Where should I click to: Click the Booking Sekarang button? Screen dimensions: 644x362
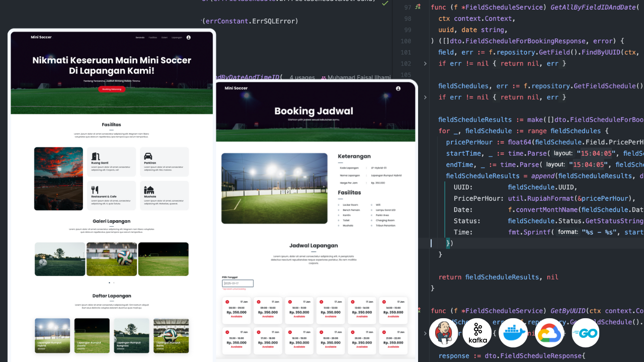pyautogui.click(x=112, y=89)
